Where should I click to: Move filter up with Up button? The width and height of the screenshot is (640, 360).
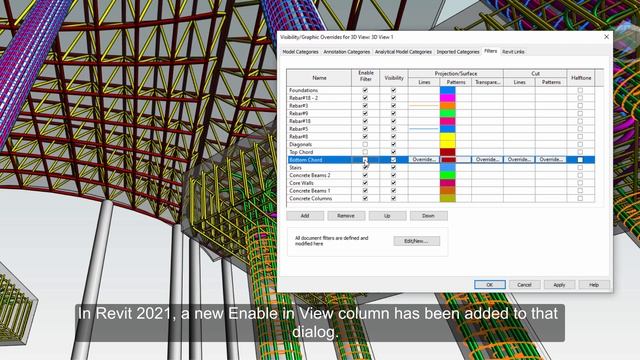[387, 216]
